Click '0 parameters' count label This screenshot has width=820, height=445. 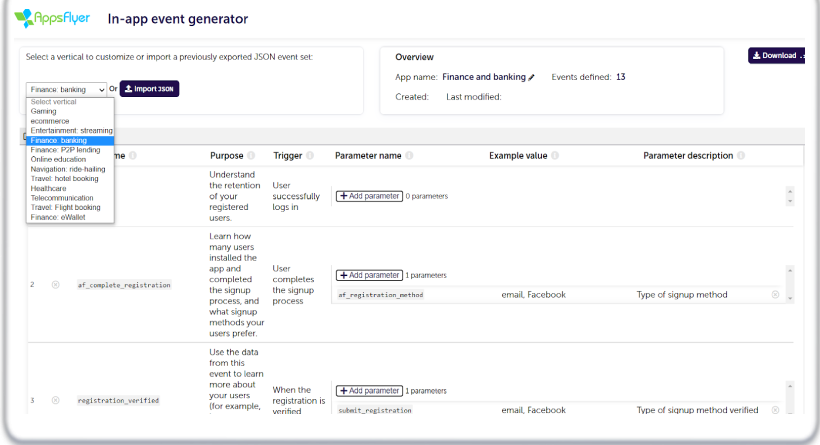(x=427, y=196)
